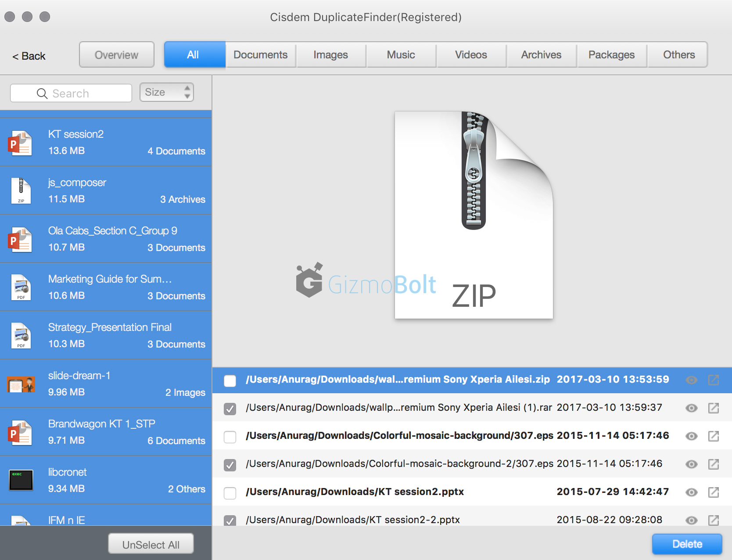Select 'Ola Cabs_Section C_Group 9' group title

click(113, 231)
